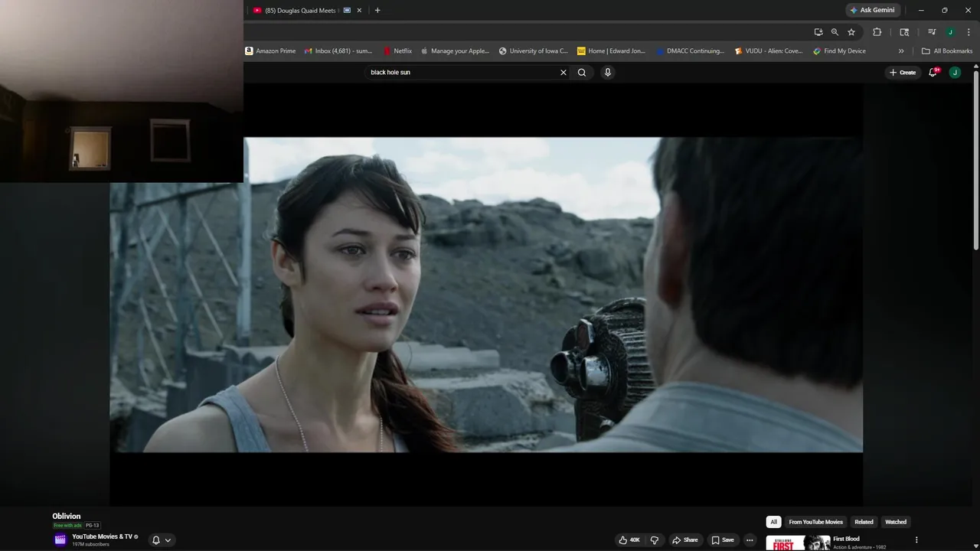Viewport: 980px width, 551px height.
Task: Expand hidden bookmarks chevron
Action: 901,51
